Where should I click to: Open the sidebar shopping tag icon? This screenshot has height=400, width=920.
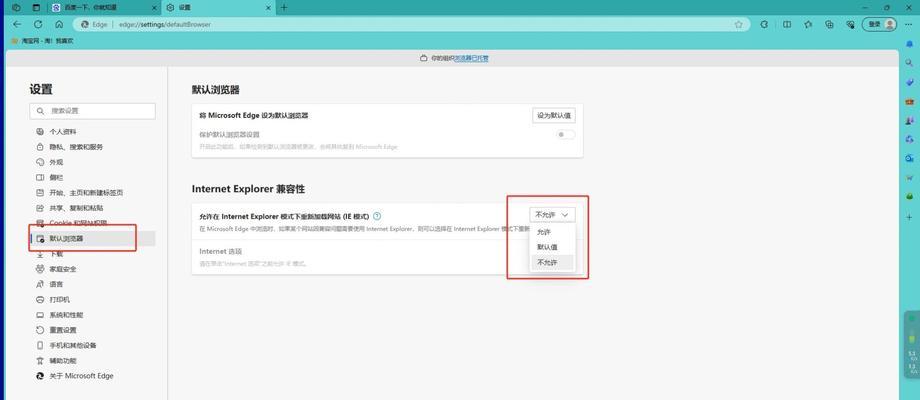coord(909,82)
